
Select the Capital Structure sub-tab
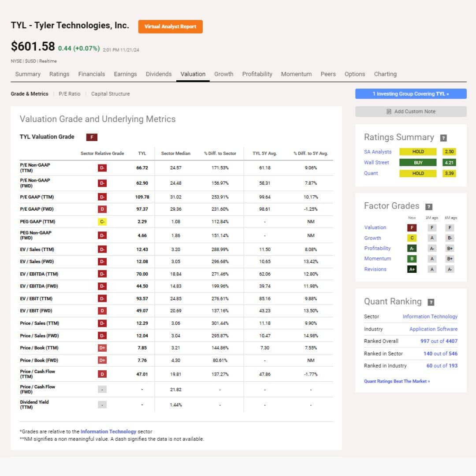[x=110, y=94]
